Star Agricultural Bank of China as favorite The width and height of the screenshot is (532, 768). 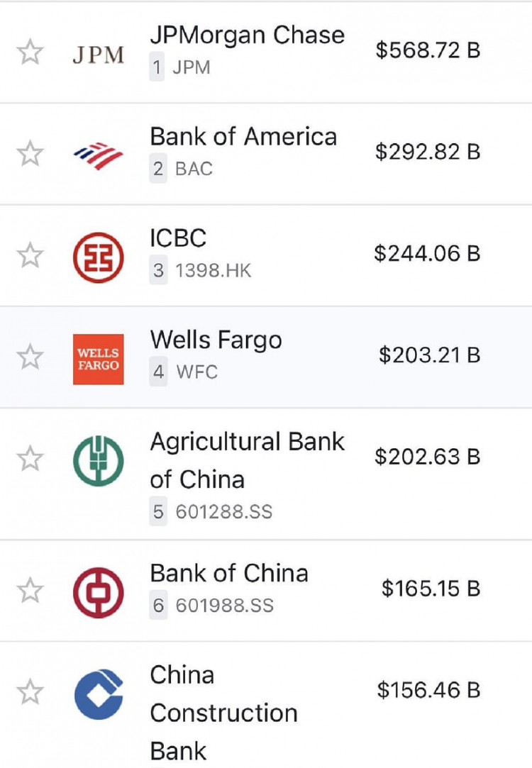point(31,458)
